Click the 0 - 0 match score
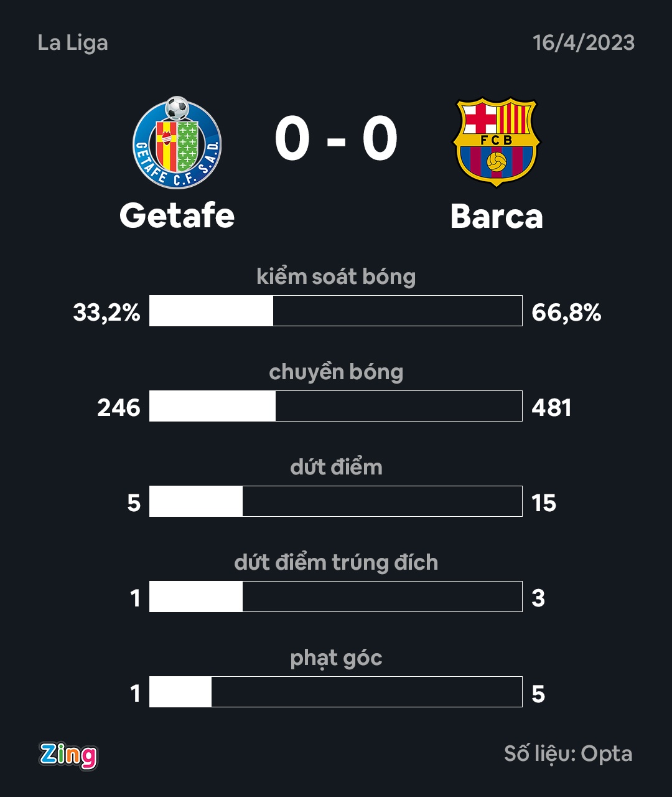672x797 pixels. (336, 139)
